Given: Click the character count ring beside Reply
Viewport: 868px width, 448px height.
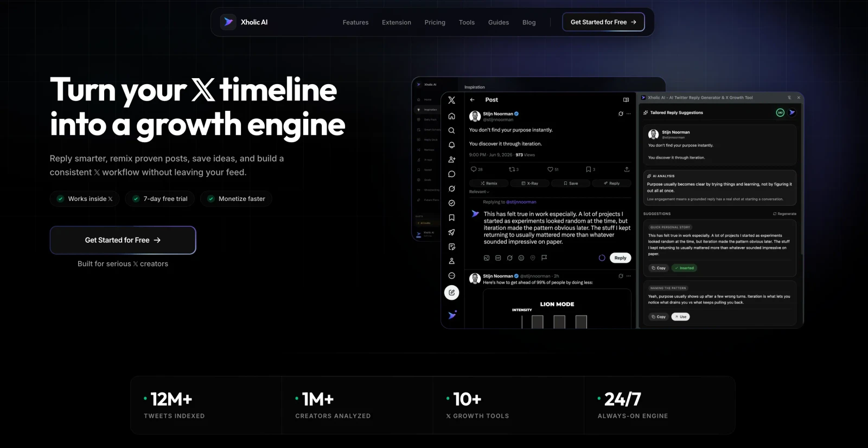Looking at the screenshot, I should click(602, 258).
